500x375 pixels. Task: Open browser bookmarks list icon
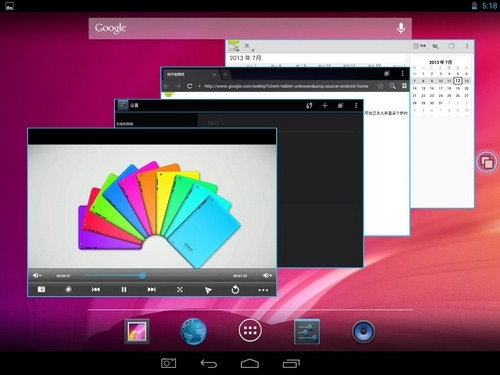click(404, 86)
